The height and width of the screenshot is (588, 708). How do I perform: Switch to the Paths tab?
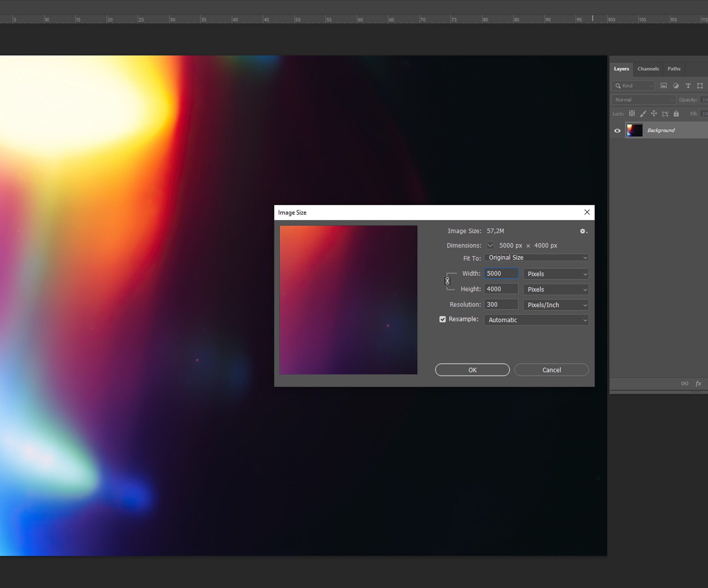click(x=674, y=69)
